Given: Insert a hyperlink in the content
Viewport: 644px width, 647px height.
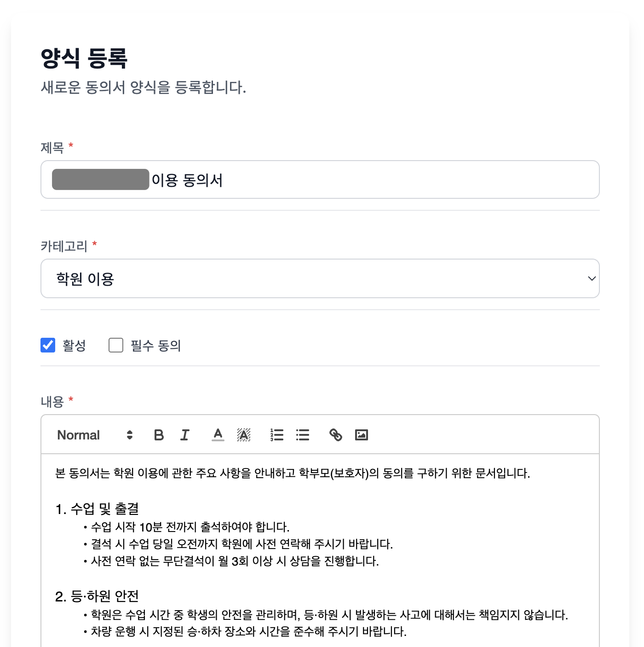Looking at the screenshot, I should pos(336,434).
